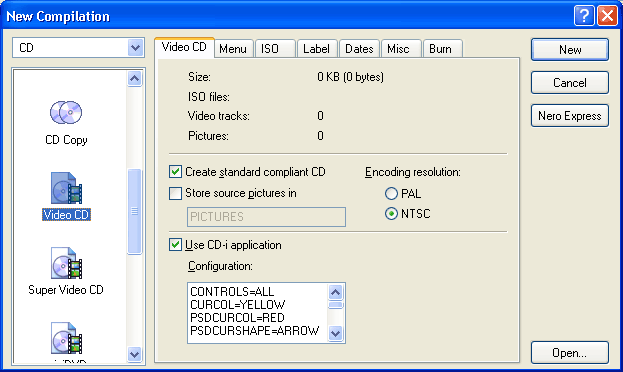Click configuration box scroll down arrow

335,333
